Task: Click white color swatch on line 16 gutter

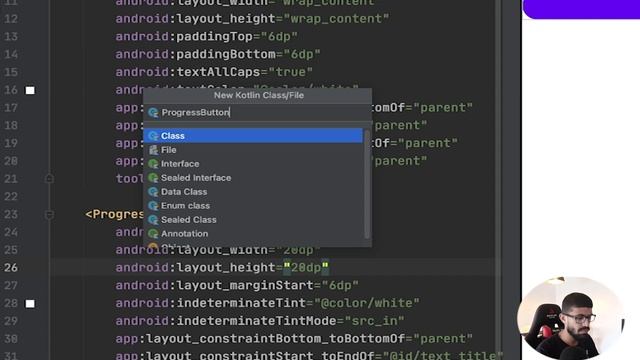Action: click(30, 90)
